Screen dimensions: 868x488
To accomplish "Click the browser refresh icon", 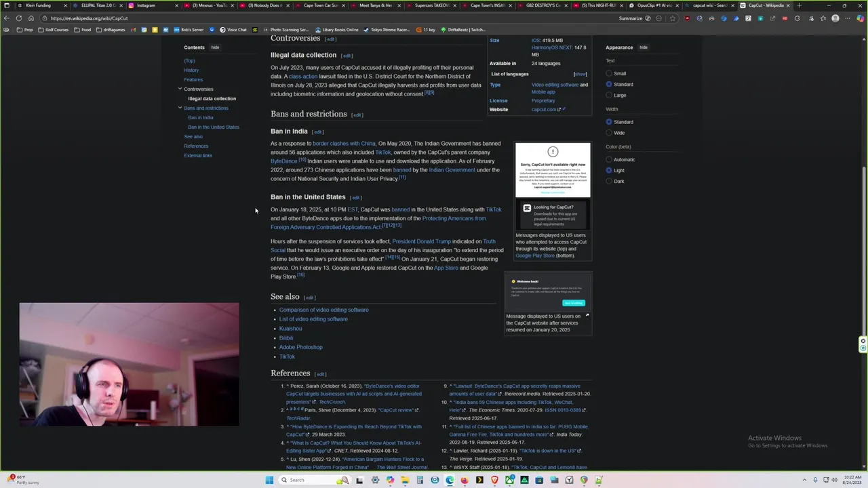I will (20, 18).
